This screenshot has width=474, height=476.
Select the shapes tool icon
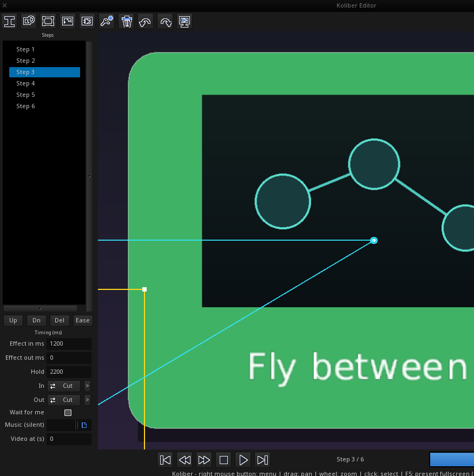(x=29, y=21)
